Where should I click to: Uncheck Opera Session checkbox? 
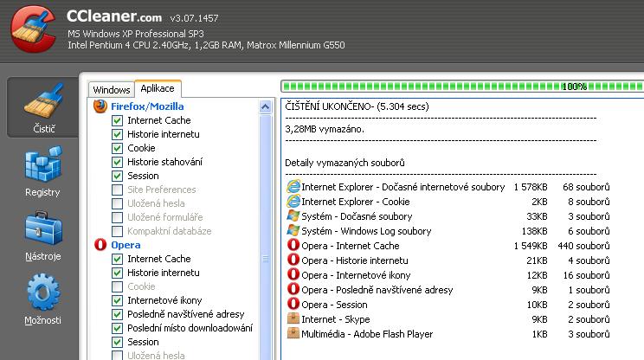118,342
